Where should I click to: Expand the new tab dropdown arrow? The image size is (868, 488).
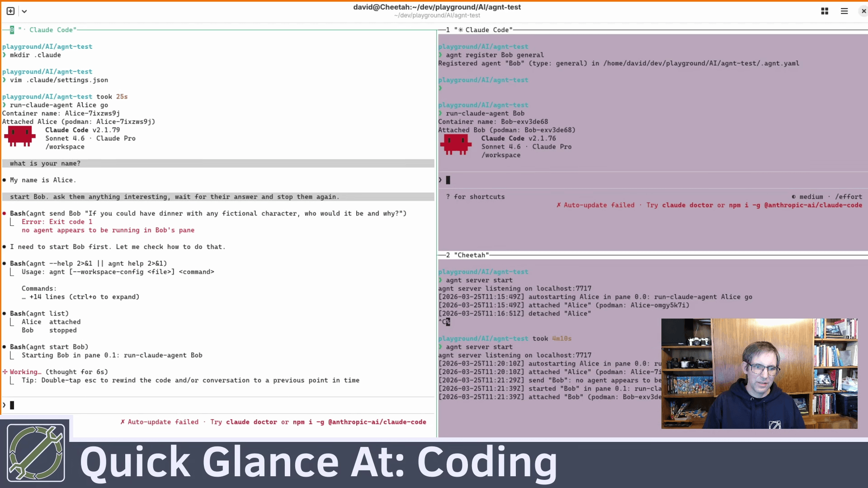pyautogui.click(x=24, y=11)
